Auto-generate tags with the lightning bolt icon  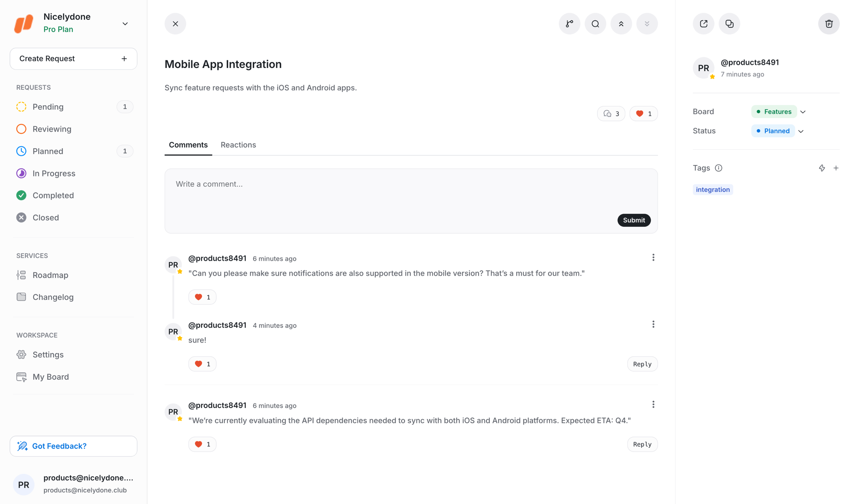tap(822, 168)
